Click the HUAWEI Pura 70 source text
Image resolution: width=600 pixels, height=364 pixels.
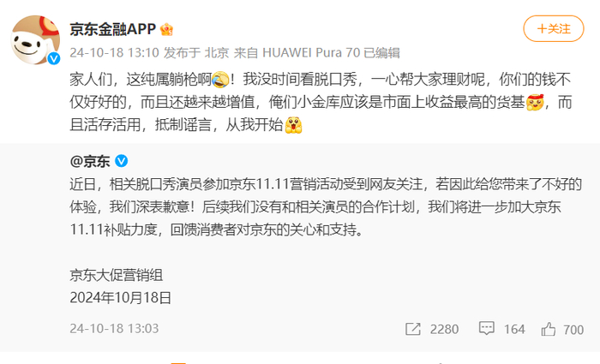pos(311,53)
